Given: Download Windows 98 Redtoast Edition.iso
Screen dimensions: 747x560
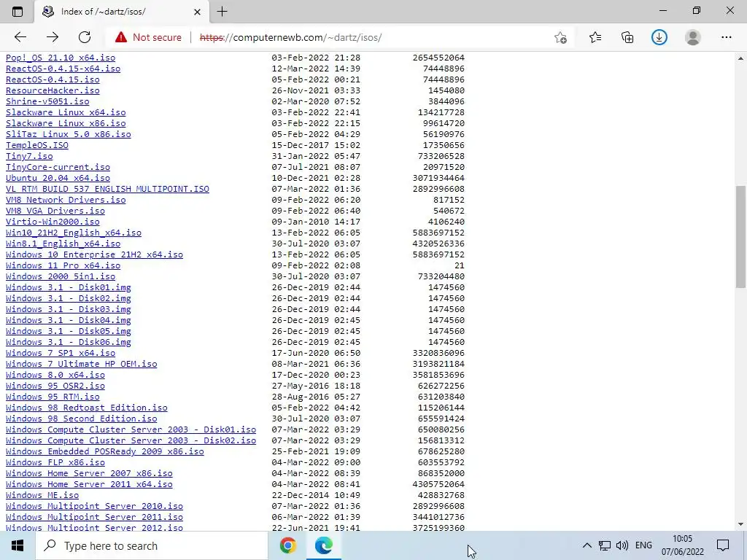Looking at the screenshot, I should point(87,408).
